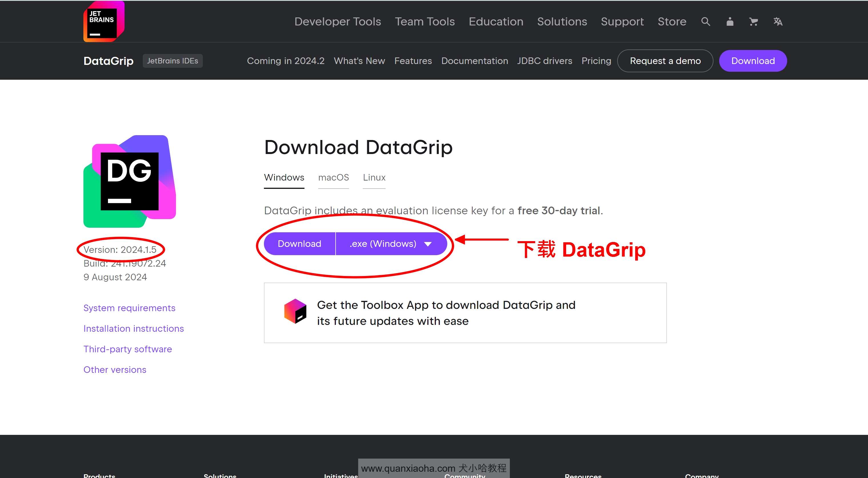
Task: Select the Windows tab
Action: (x=284, y=178)
